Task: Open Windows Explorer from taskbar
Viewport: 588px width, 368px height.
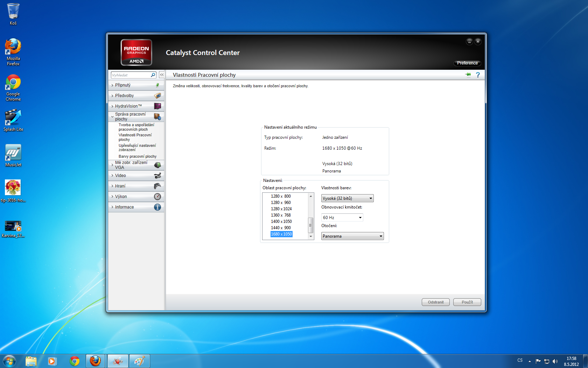Action: (31, 361)
